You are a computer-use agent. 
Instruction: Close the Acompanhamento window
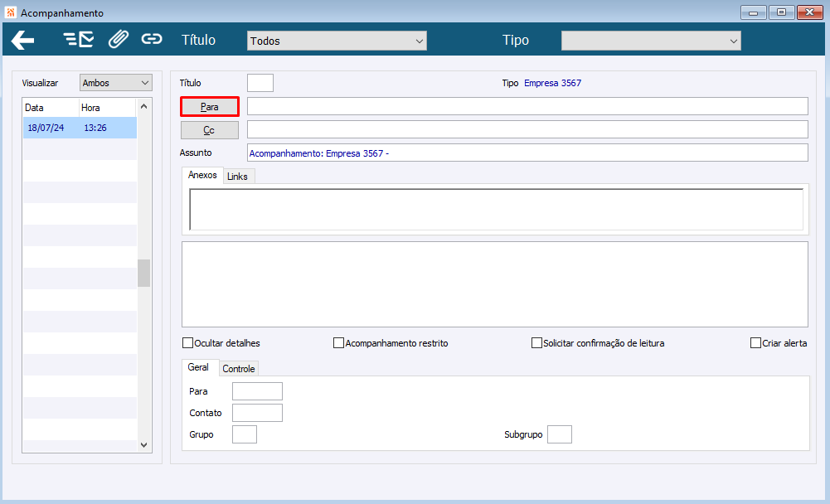(x=810, y=12)
